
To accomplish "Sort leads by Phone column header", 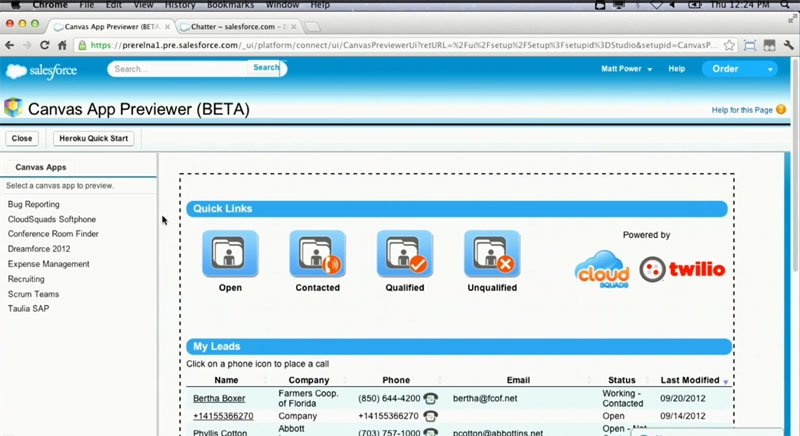I will tap(396, 380).
